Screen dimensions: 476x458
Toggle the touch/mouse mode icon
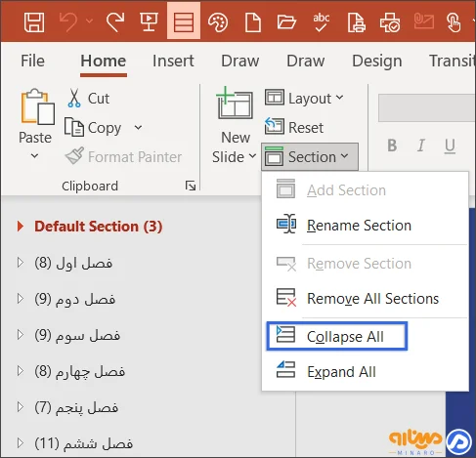[x=454, y=22]
